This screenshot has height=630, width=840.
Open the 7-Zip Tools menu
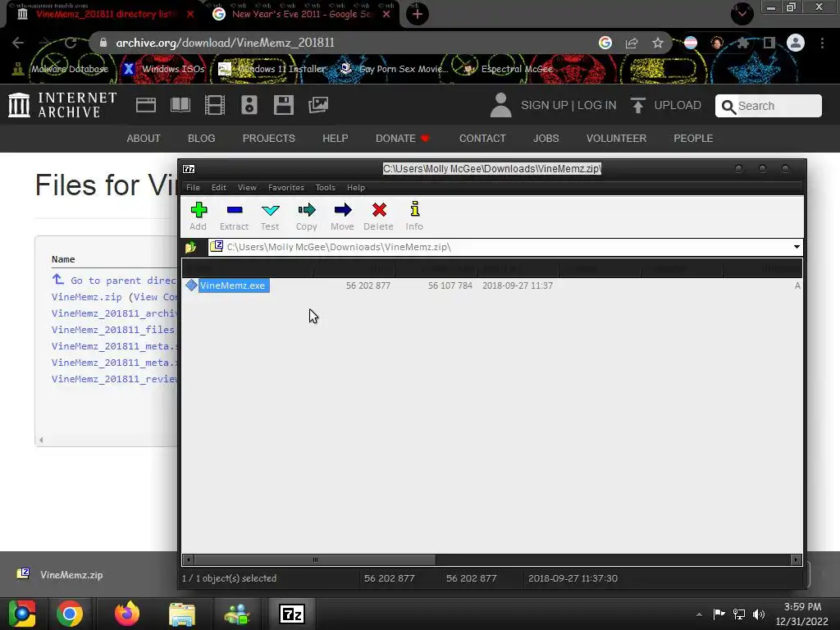(325, 188)
